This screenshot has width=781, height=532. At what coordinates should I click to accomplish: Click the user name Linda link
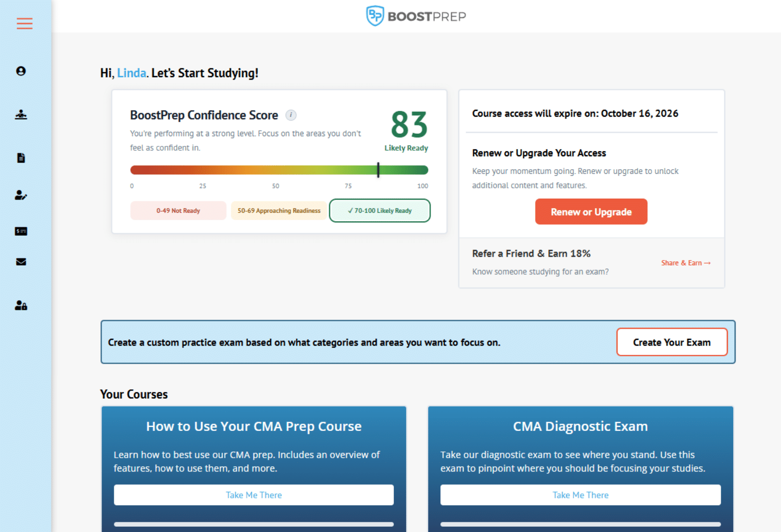(x=132, y=73)
